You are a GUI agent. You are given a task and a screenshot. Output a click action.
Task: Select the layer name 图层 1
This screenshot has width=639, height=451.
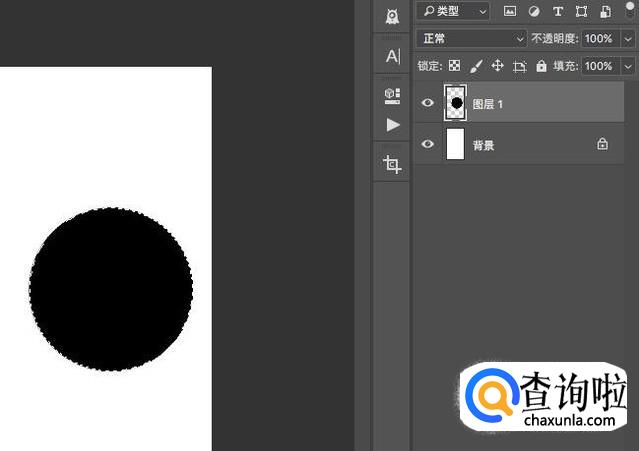point(487,104)
